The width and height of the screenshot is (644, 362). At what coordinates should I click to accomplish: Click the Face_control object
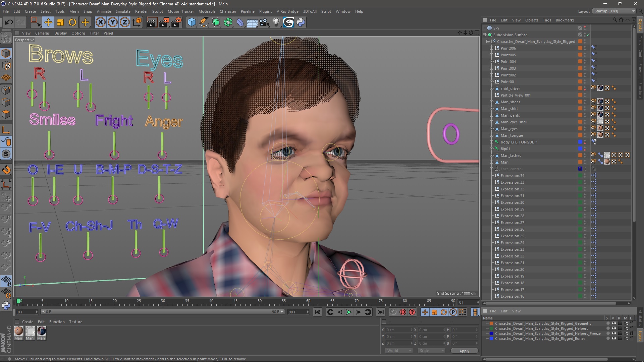click(x=512, y=169)
